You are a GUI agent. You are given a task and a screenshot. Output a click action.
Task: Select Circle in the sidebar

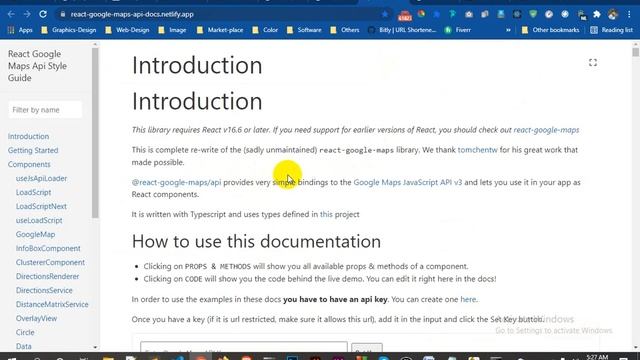point(25,332)
